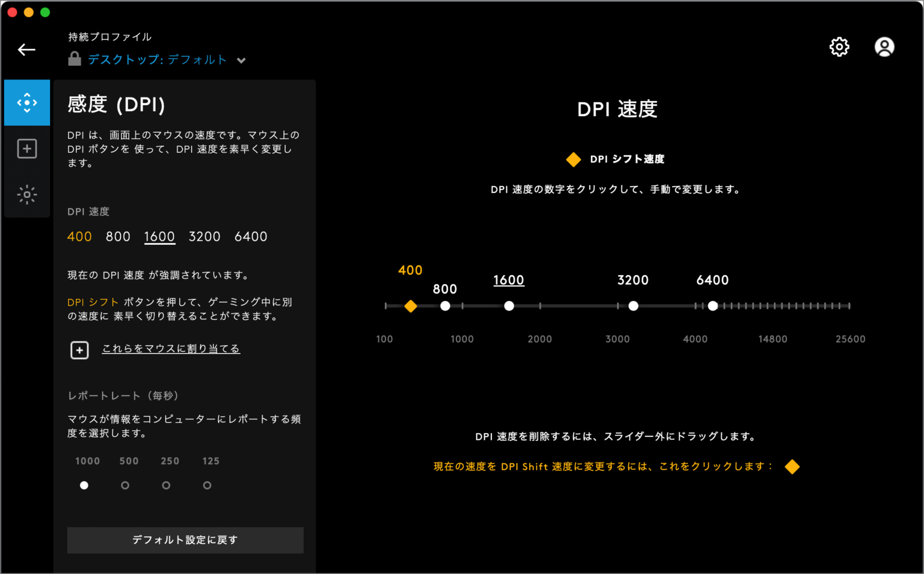This screenshot has width=924, height=574.
Task: Expand the デスクトップ: デフォルト profile dropdown
Action: [x=241, y=60]
